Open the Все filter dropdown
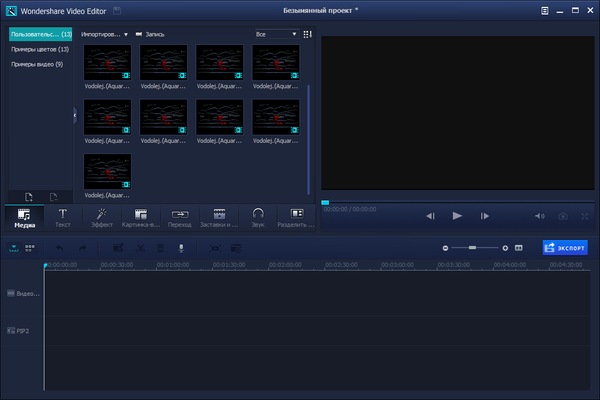The height and width of the screenshot is (400, 600). coord(276,34)
